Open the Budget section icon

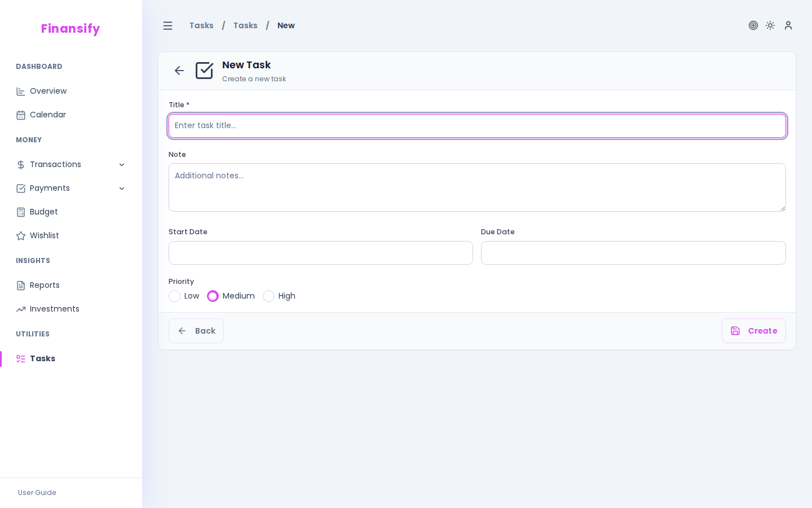[x=21, y=212]
